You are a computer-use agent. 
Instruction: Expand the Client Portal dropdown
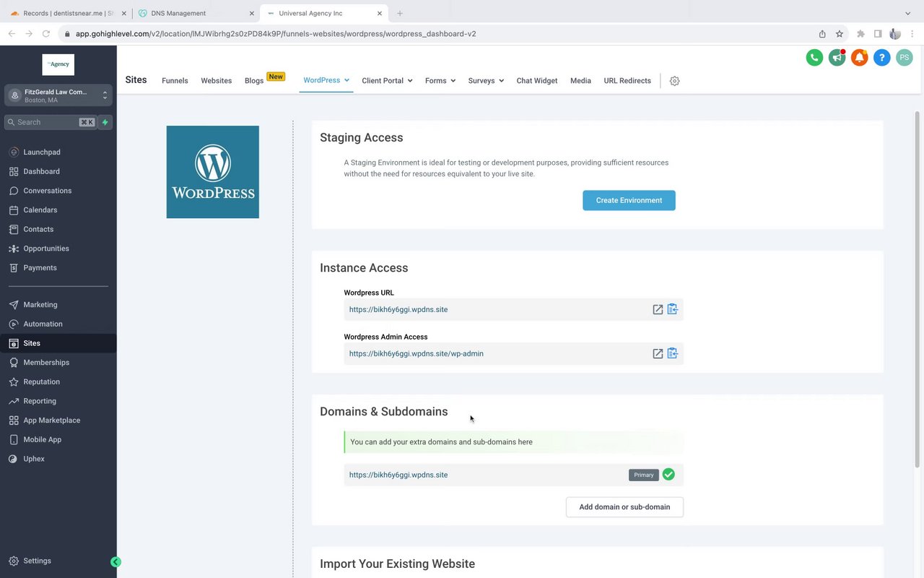tap(387, 81)
